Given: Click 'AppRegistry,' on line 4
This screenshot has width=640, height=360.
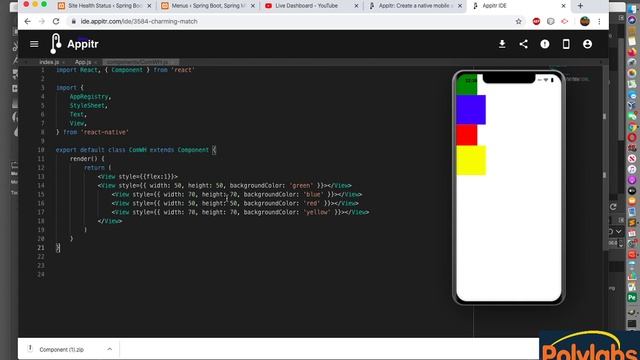Looking at the screenshot, I should pos(90,97).
